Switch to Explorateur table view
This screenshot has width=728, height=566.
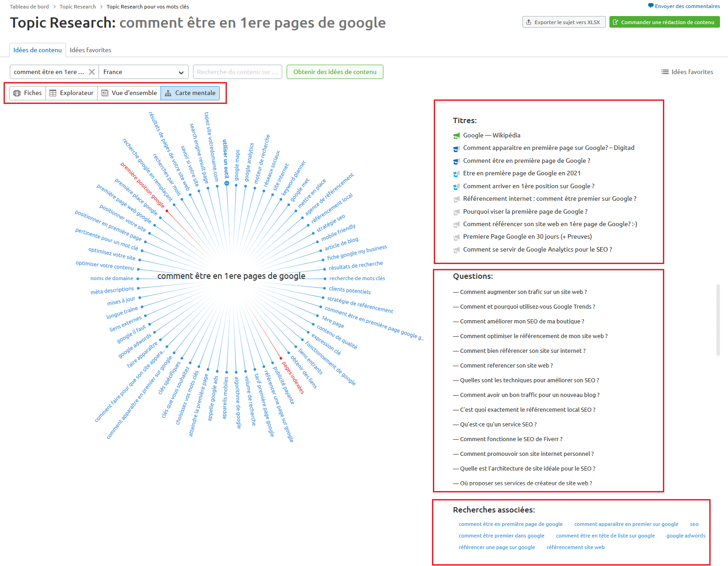click(x=71, y=93)
